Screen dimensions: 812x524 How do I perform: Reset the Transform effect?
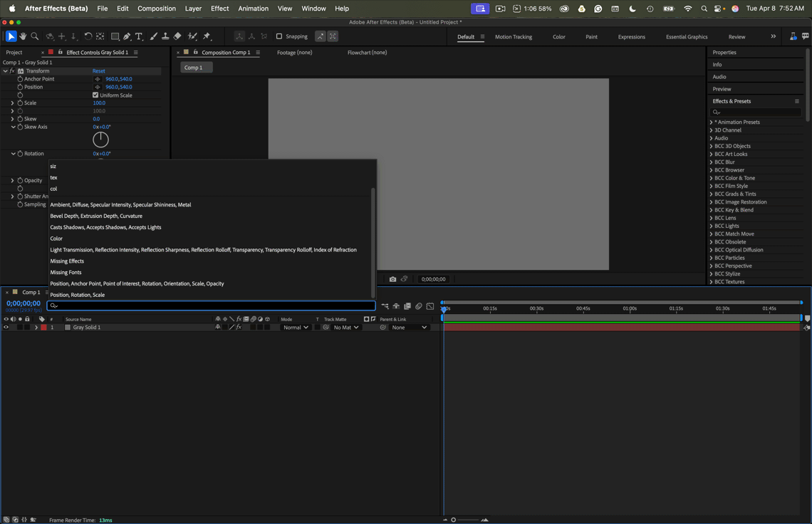point(98,71)
